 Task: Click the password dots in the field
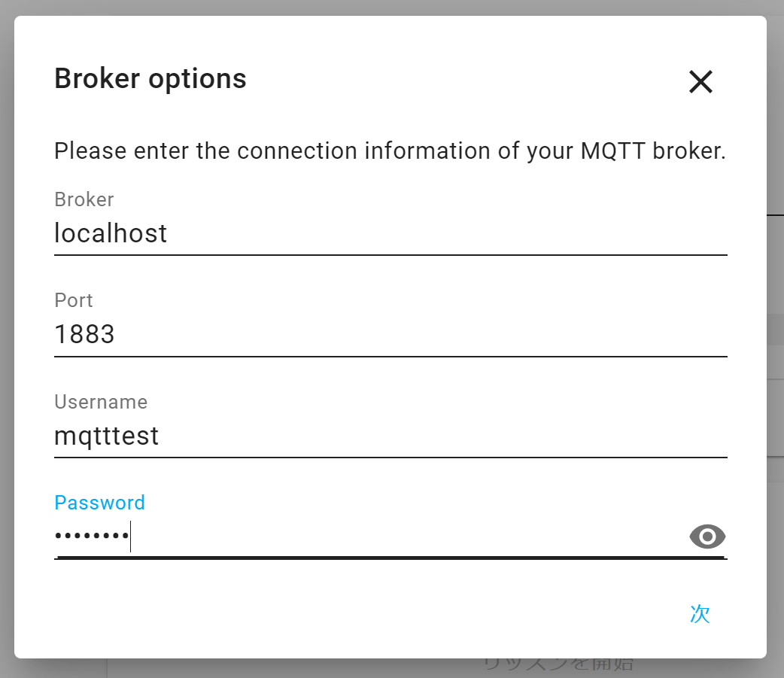pyautogui.click(x=92, y=536)
